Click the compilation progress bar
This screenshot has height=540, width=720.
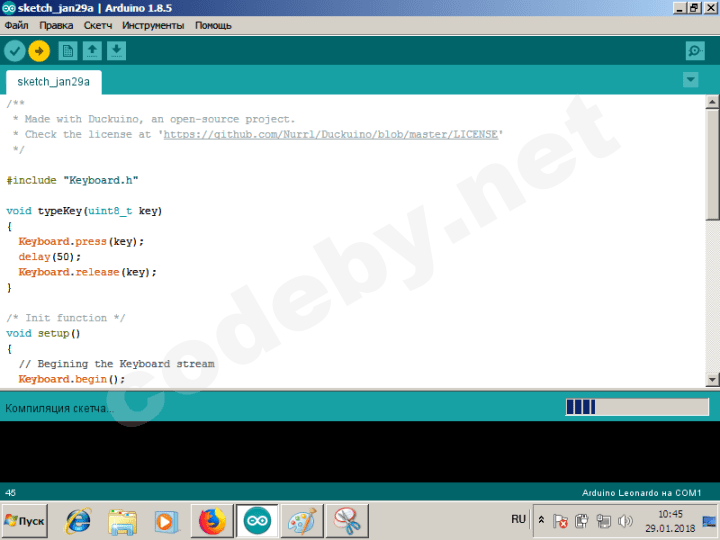[637, 407]
